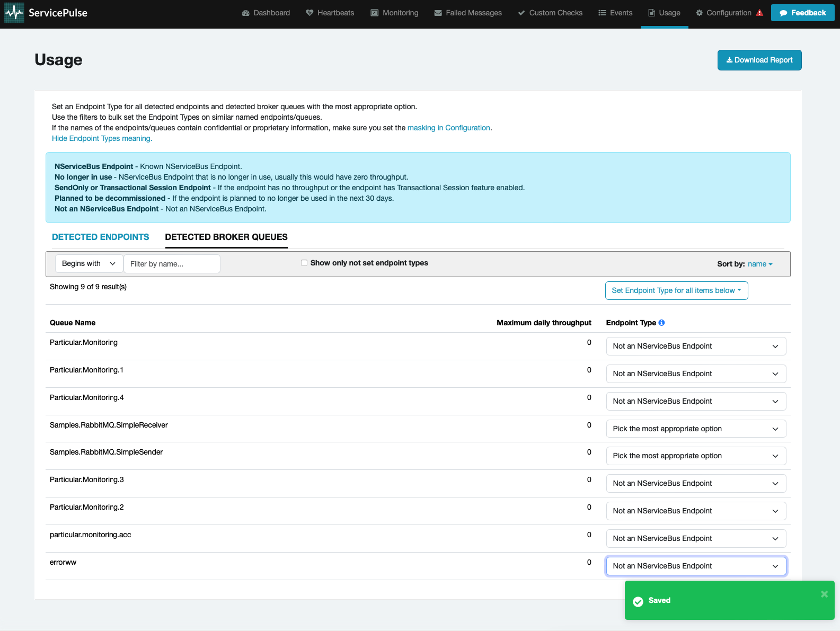Open the Custom Checks page
Screen dimensions: 840x631
[550, 13]
